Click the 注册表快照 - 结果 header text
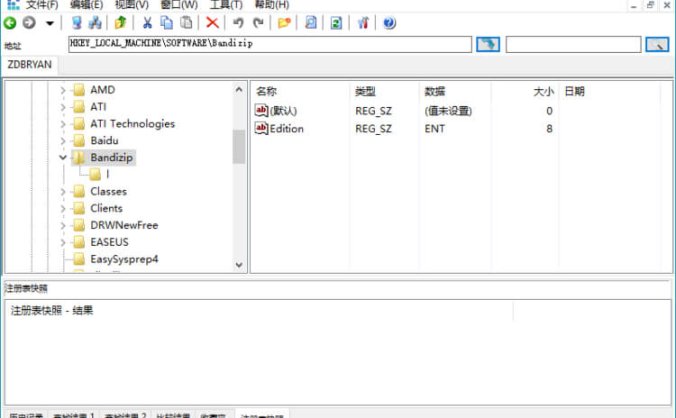 [x=52, y=310]
